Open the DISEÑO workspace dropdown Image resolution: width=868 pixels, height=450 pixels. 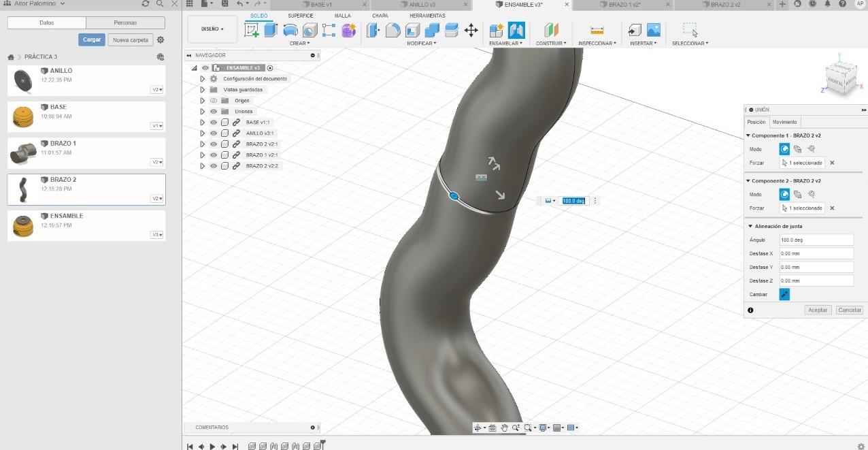coord(212,29)
